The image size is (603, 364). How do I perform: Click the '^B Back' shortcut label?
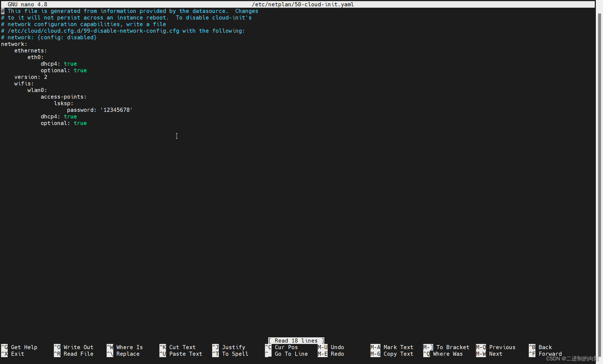540,347
